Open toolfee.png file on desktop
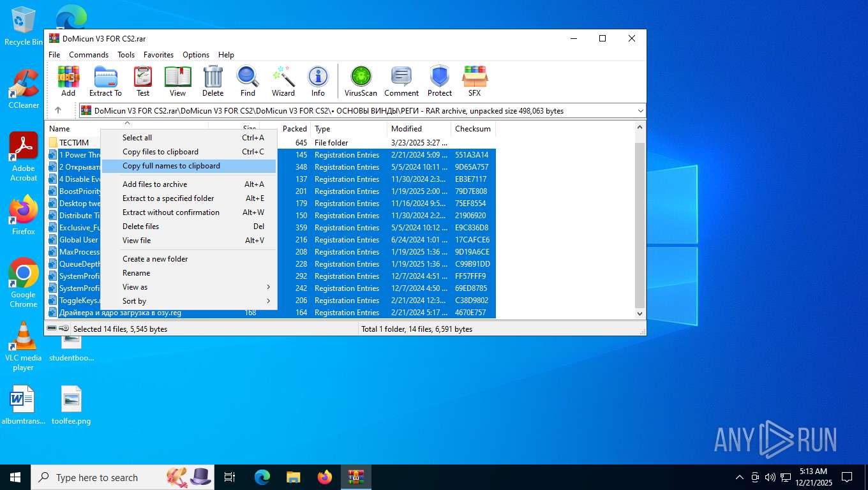The height and width of the screenshot is (490, 868). coord(71,405)
